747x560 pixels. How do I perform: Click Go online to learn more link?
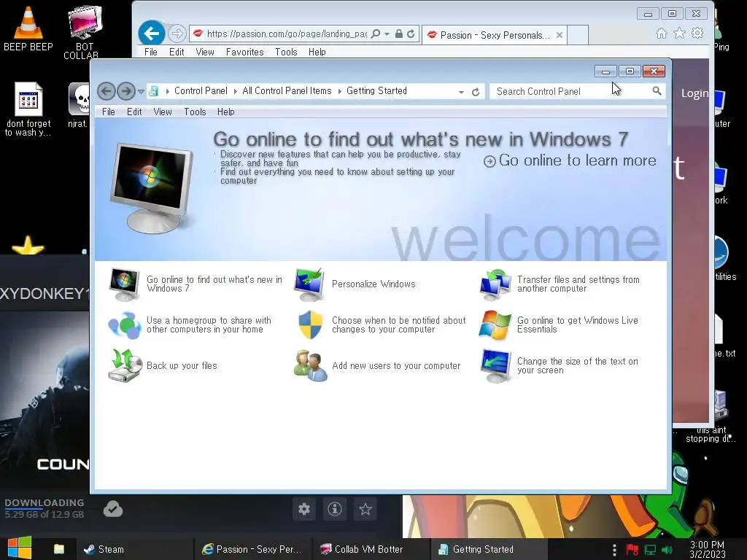570,161
